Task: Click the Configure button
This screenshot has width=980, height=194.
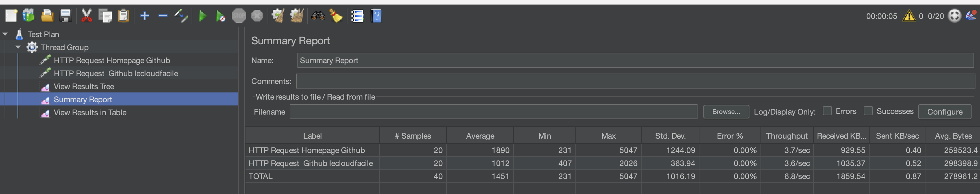Action: pyautogui.click(x=944, y=112)
